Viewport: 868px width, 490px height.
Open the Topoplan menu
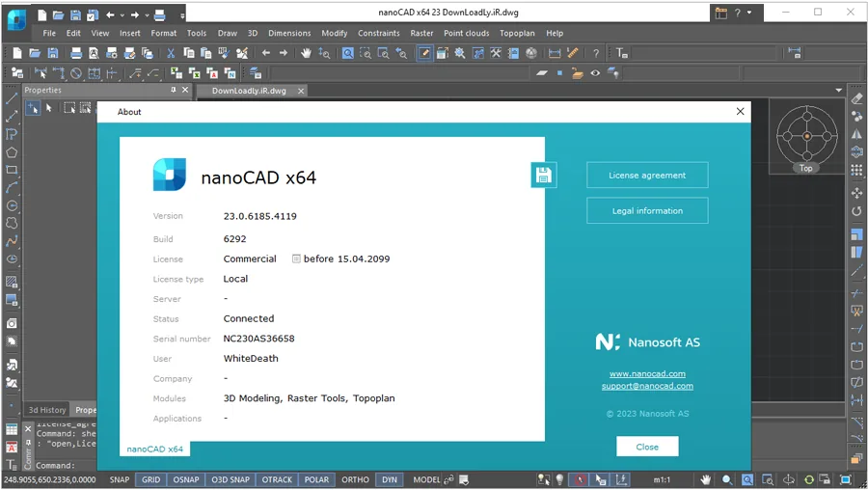(x=517, y=33)
